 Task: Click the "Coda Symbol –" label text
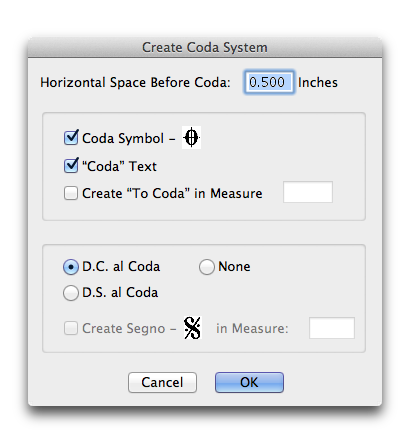(129, 138)
